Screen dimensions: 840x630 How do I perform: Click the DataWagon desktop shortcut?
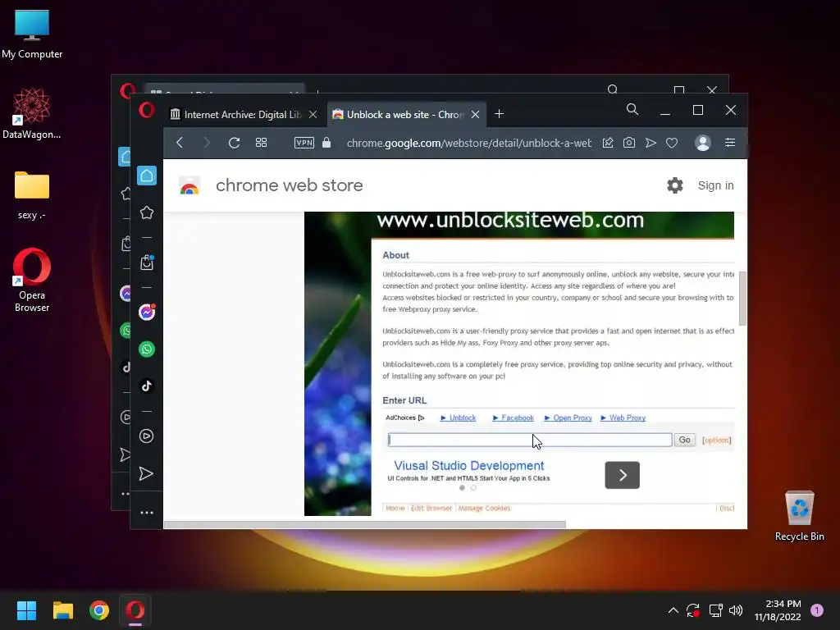(x=32, y=114)
